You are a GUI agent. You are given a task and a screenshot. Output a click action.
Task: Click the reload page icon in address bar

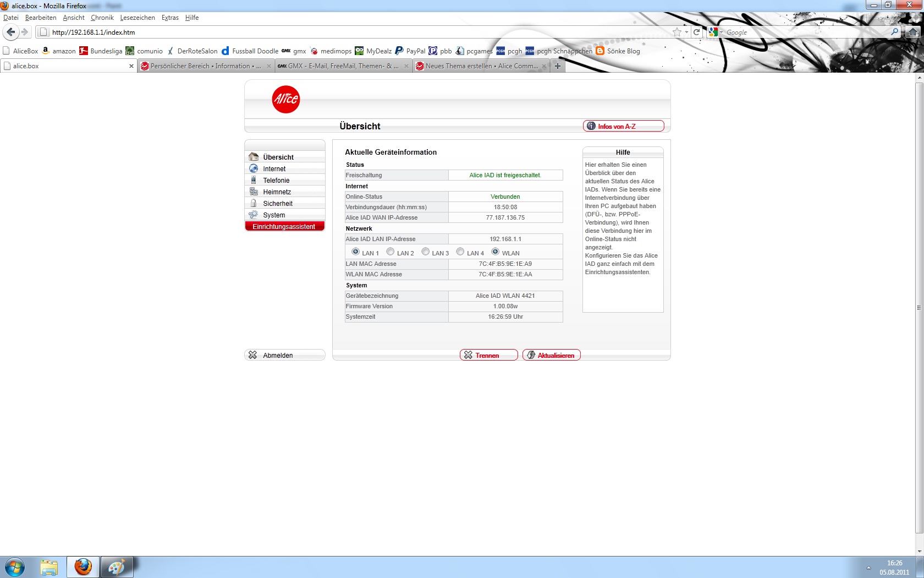tap(696, 32)
